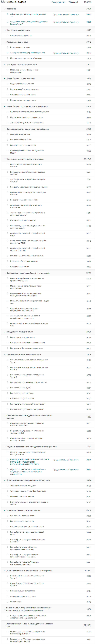Screen dimensions: 96x644
Task: Select lecture row "Шавасана с Поющими чашами"
Action: pyautogui.click(x=48, y=261)
